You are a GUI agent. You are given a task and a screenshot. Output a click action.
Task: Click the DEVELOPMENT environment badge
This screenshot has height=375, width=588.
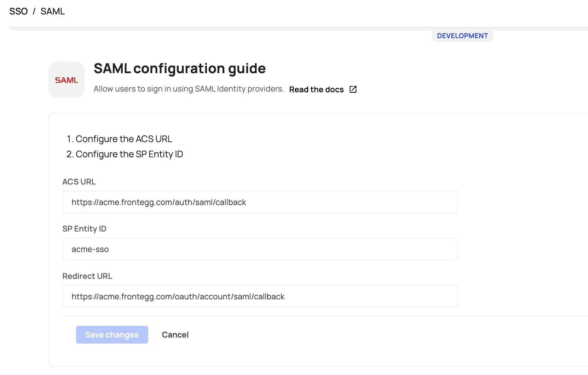(462, 36)
